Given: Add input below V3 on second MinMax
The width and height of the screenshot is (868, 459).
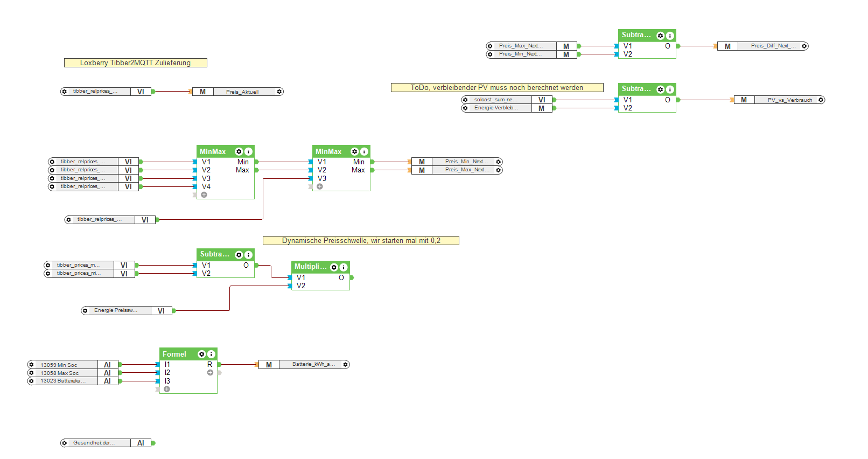Looking at the screenshot, I should [x=320, y=187].
